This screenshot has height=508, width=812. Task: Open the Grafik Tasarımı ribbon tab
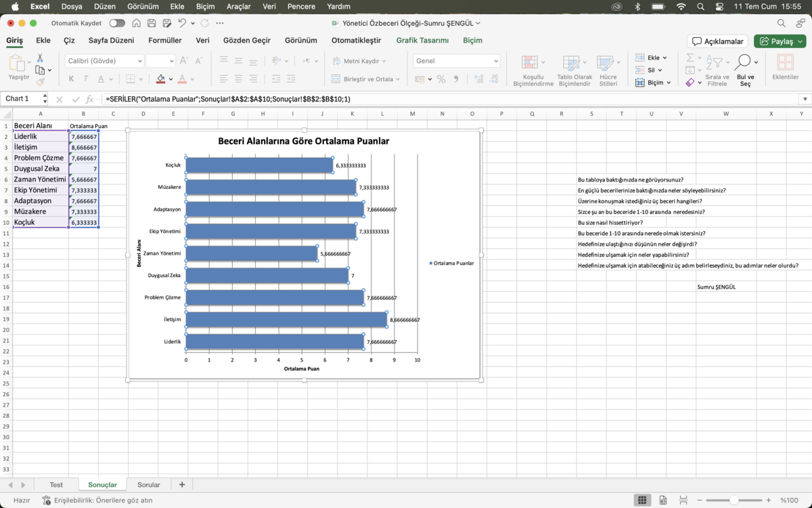(422, 41)
